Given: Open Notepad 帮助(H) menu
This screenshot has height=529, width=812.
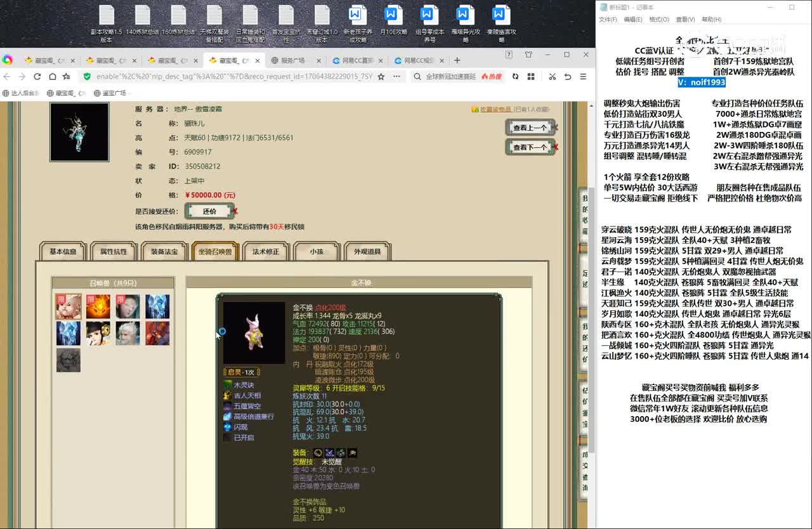Looking at the screenshot, I should (x=711, y=20).
